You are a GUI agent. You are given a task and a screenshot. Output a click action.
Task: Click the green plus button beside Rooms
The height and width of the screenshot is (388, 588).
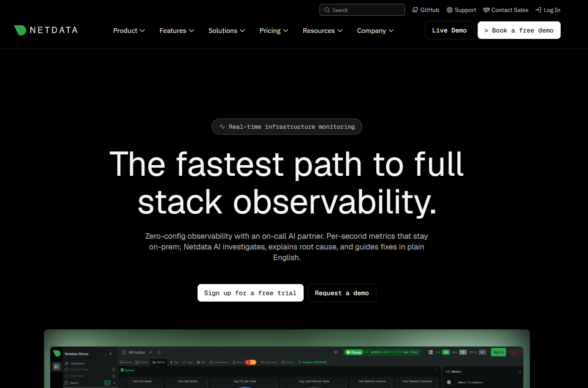[x=107, y=383]
